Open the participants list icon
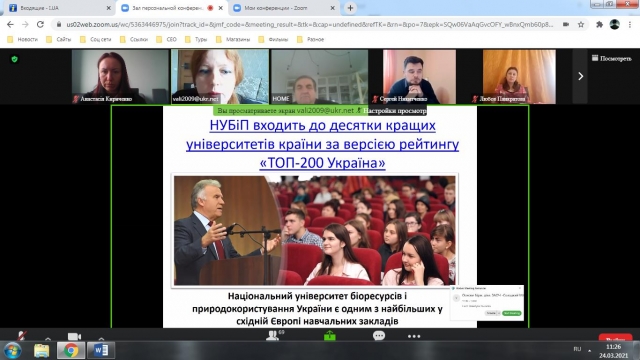This screenshot has width=640, height=360. pos(272,336)
